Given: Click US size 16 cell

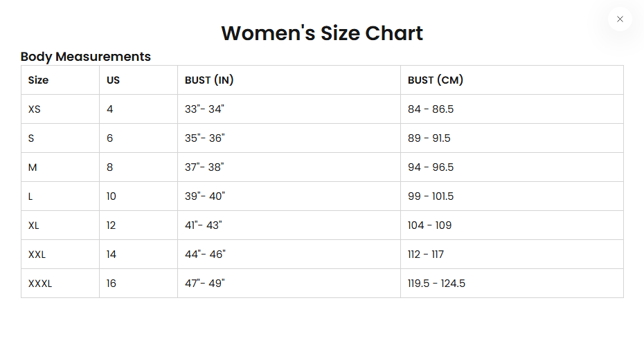Looking at the screenshot, I should pyautogui.click(x=111, y=284).
